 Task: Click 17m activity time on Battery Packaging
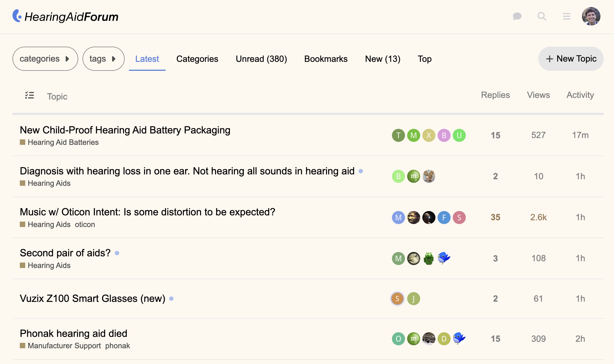580,135
